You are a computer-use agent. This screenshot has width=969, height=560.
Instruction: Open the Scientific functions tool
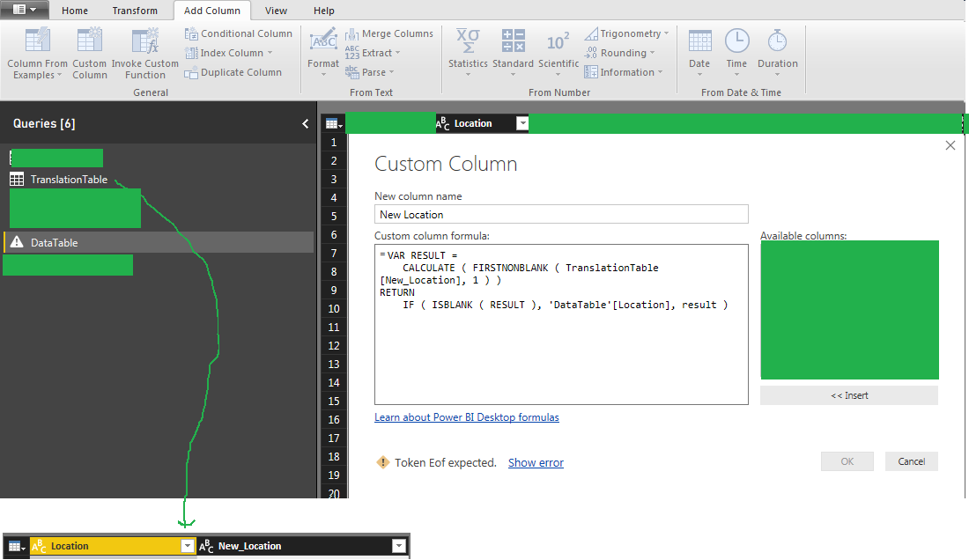point(558,54)
